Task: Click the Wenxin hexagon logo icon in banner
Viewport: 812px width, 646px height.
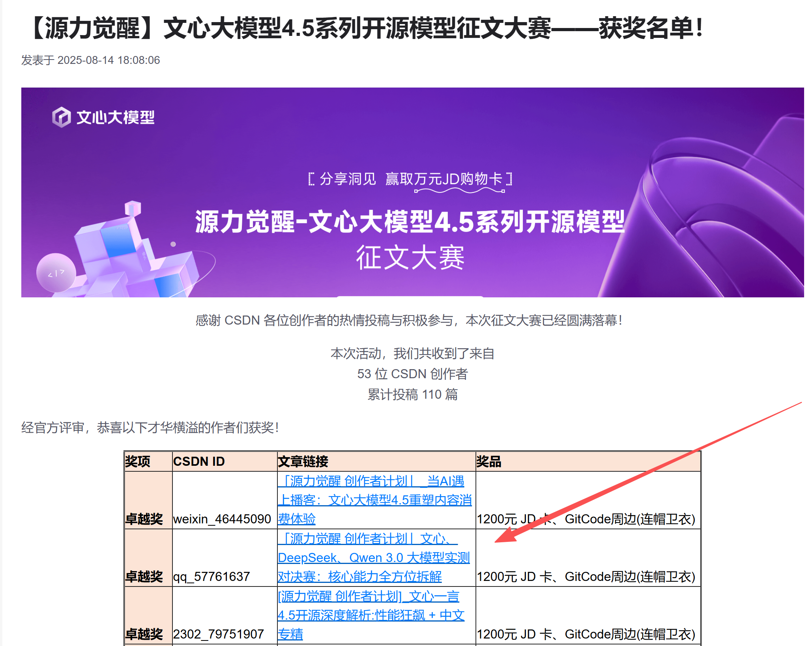Action: point(61,117)
